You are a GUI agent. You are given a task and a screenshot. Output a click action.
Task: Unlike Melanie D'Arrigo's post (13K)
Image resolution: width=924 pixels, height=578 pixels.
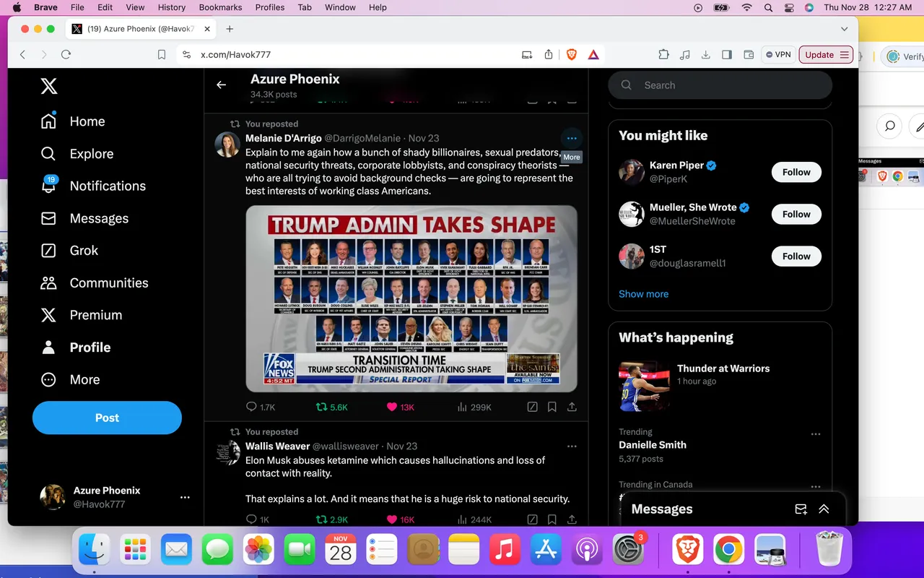[401, 407]
